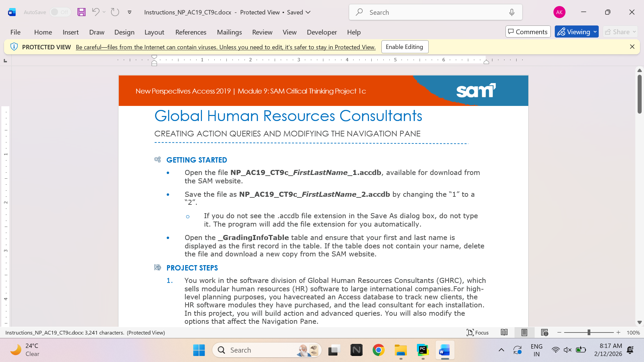Open Customize Quick Access Toolbar dropdown
This screenshot has height=362, width=644.
point(129,12)
